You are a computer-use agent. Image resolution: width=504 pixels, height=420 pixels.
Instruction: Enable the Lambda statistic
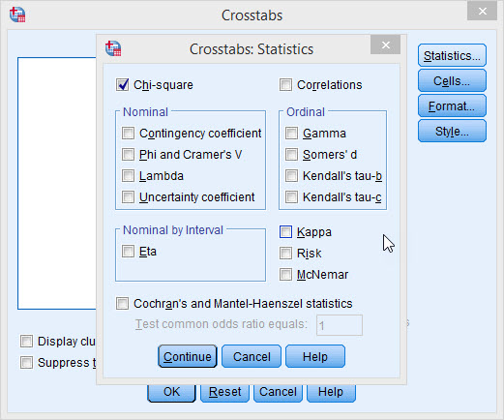coord(128,176)
